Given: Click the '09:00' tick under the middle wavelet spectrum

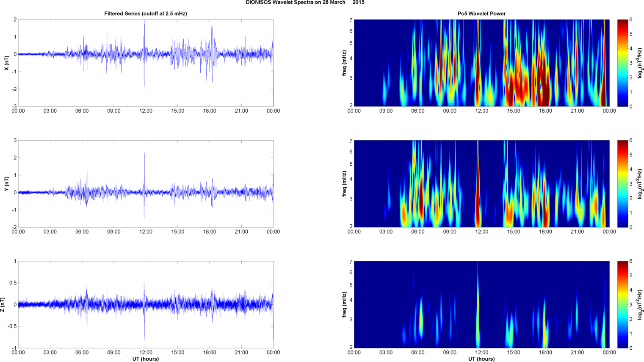Looking at the screenshot, I should 450,232.
